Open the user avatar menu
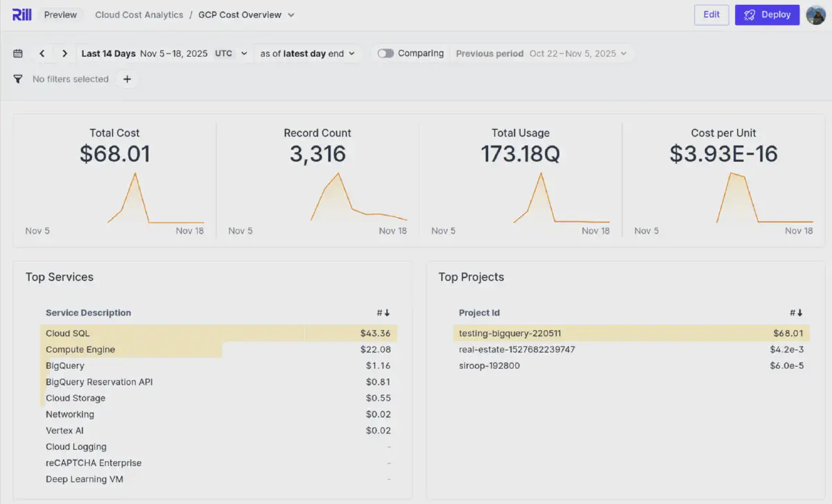 click(x=816, y=15)
